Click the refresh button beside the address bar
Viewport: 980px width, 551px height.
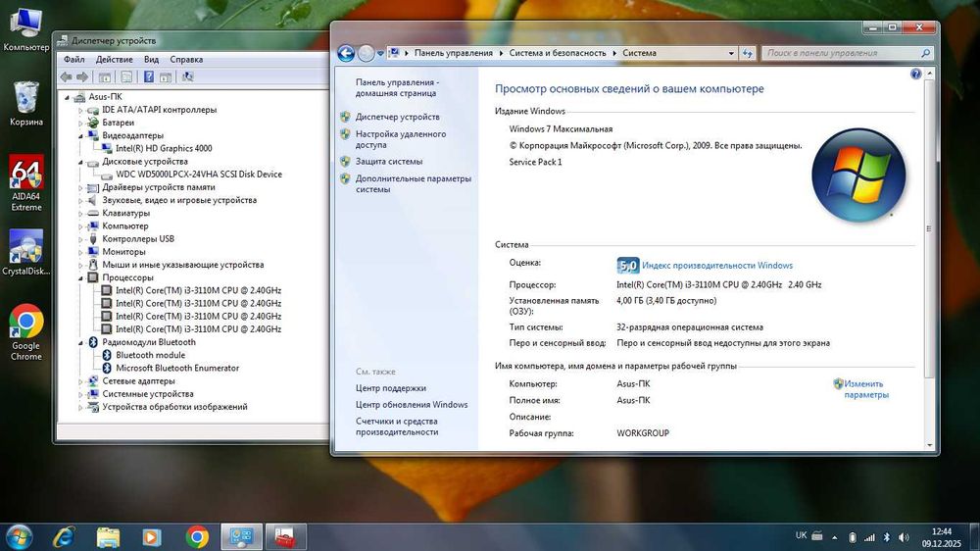pyautogui.click(x=748, y=53)
